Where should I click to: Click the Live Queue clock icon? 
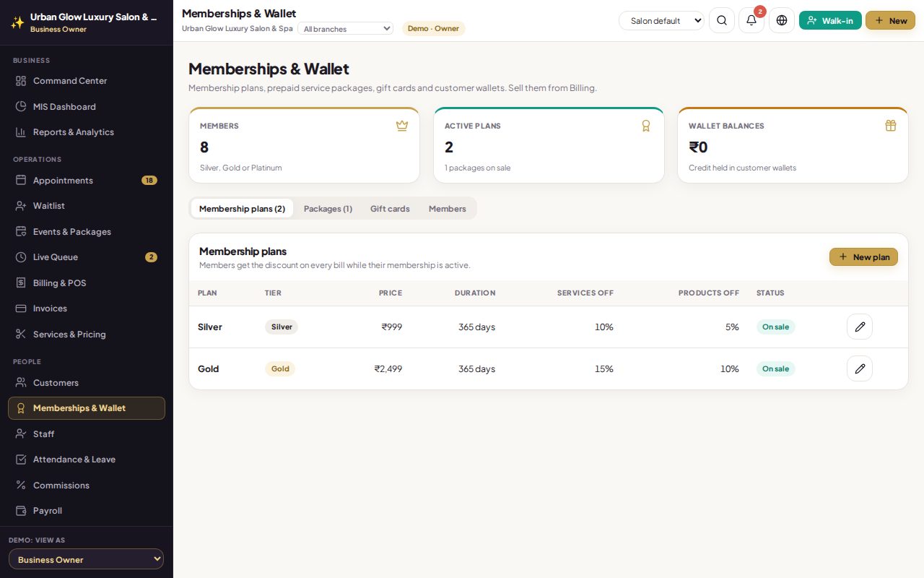(21, 257)
